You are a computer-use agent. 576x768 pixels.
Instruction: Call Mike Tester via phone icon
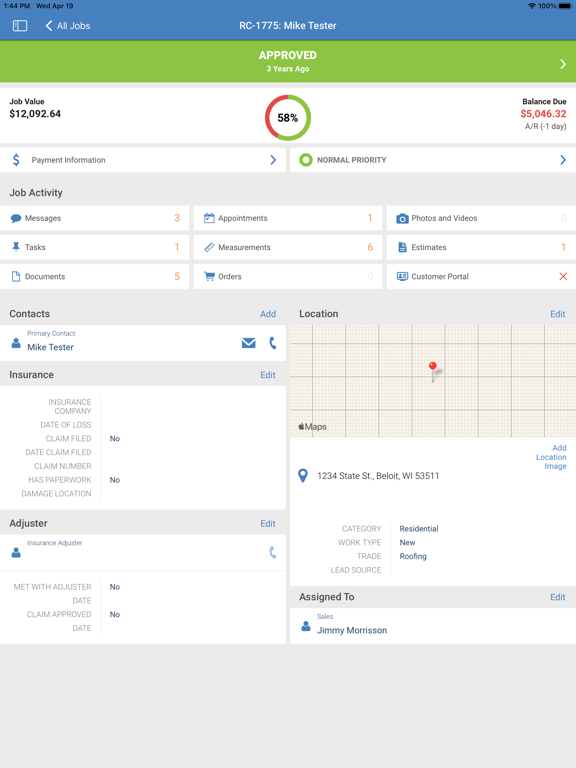click(273, 343)
